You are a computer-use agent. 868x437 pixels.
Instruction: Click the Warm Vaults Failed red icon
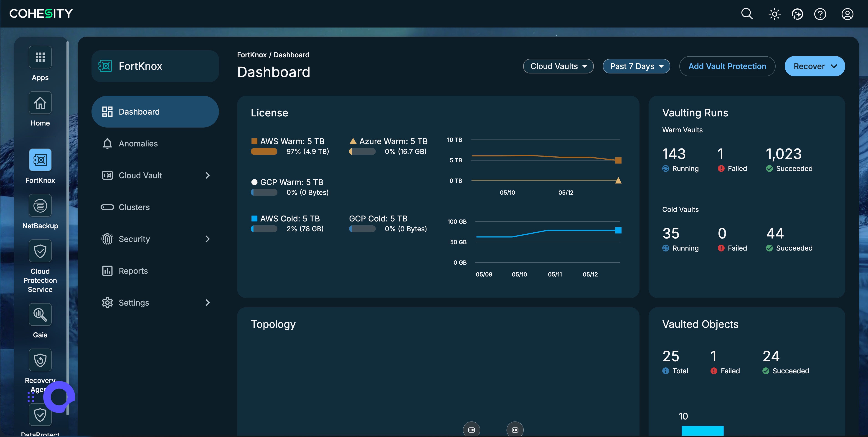tap(721, 169)
